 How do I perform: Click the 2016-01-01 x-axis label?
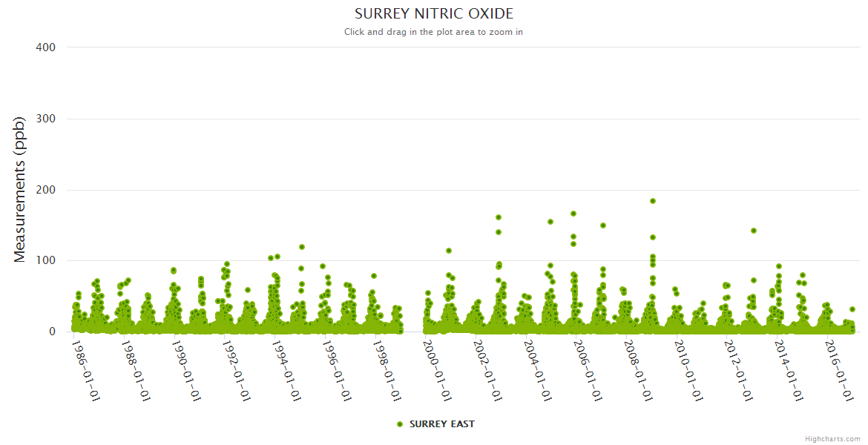pyautogui.click(x=840, y=372)
